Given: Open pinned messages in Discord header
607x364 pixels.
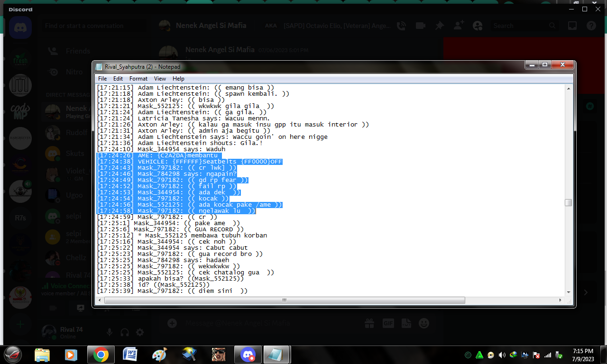Looking at the screenshot, I should coord(440,26).
